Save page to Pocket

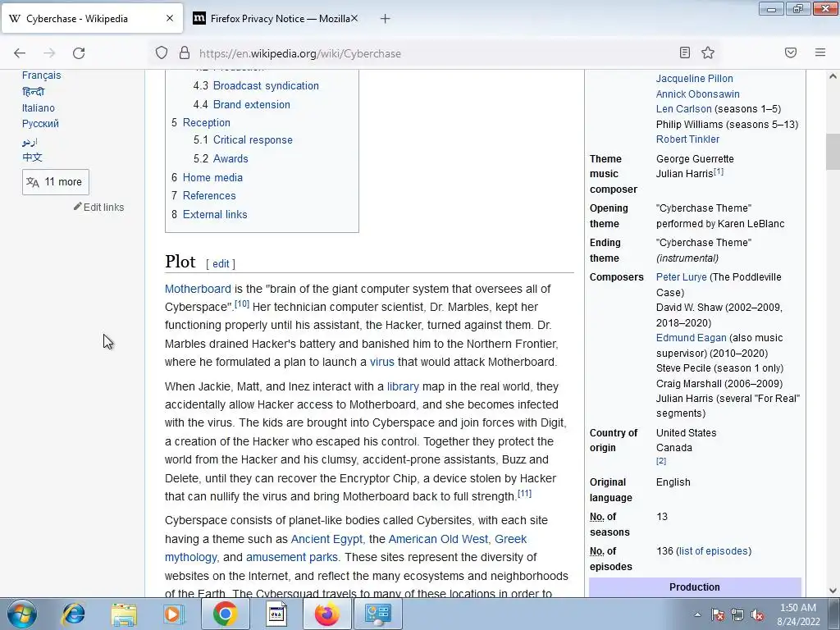coord(791,52)
